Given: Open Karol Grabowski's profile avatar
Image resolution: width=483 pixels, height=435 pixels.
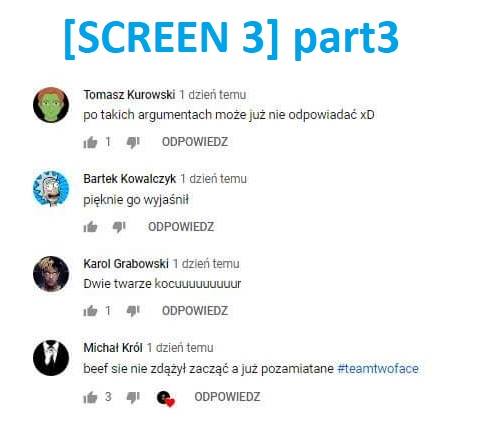Looking at the screenshot, I should pyautogui.click(x=51, y=274).
